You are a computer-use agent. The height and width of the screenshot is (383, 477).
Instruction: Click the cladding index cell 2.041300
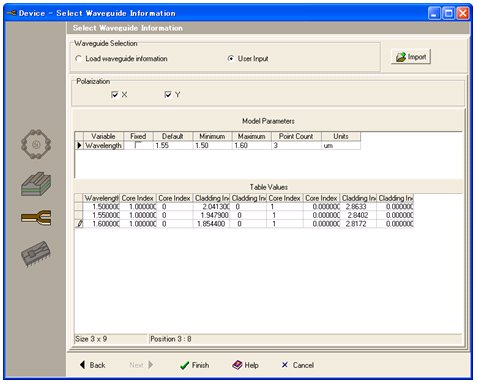(x=211, y=207)
